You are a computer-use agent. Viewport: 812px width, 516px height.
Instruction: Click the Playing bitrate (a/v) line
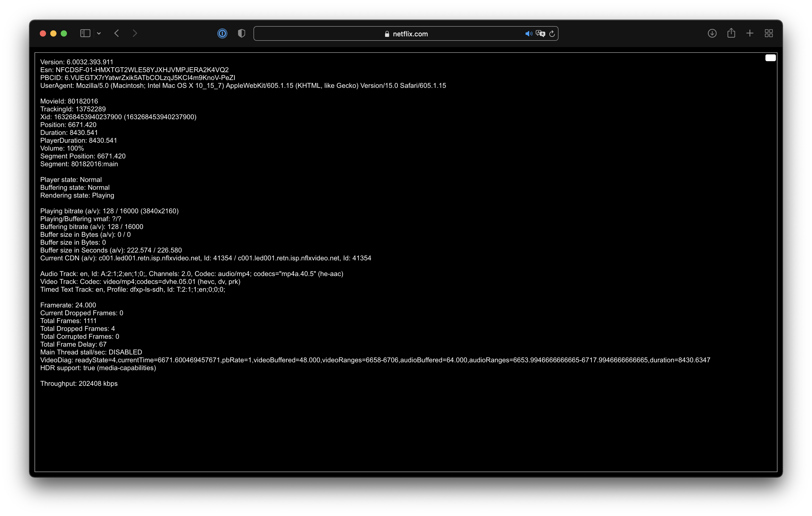(x=109, y=211)
